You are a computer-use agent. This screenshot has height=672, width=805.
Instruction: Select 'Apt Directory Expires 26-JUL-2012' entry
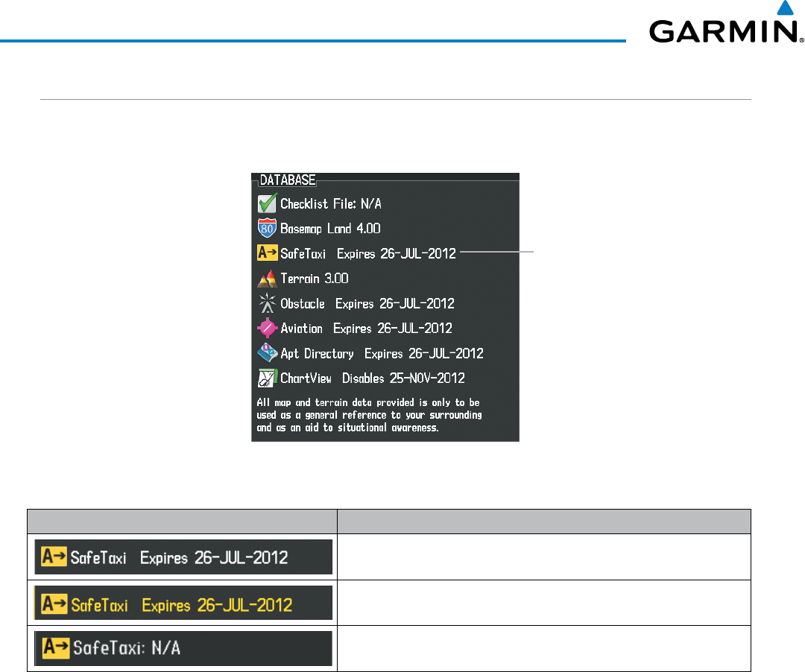point(382,353)
